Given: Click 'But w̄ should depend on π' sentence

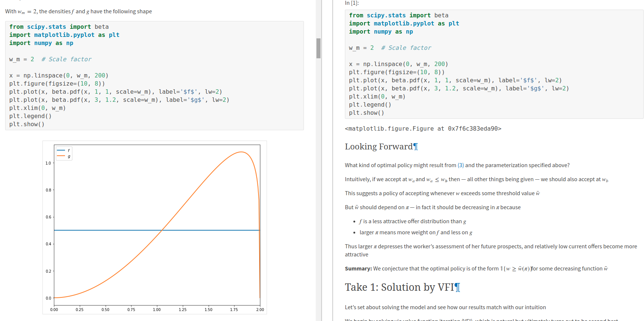Looking at the screenshot, I should (x=433, y=207).
